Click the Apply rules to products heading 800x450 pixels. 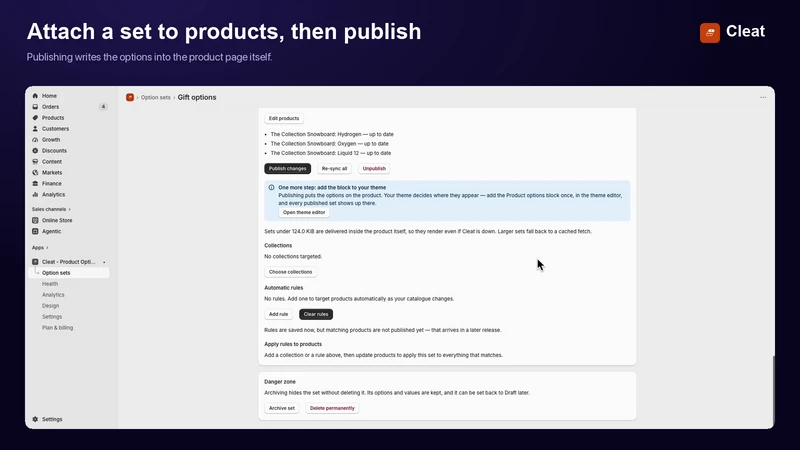coord(293,344)
